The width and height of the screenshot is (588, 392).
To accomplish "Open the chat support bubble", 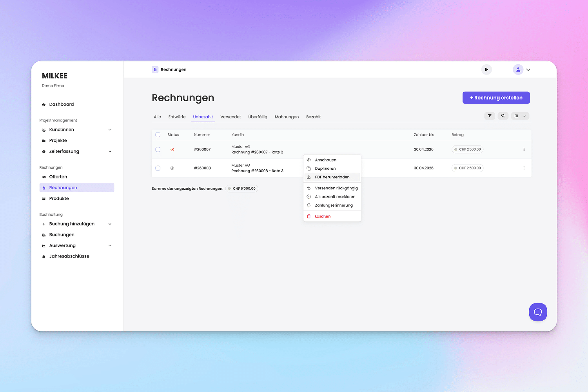I will pos(538,312).
